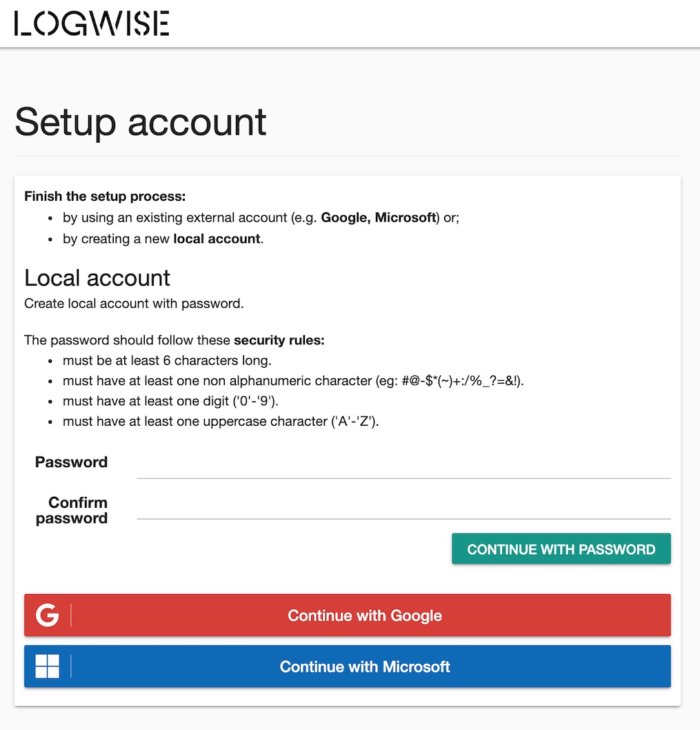Click the uppercase character rule line
700x730 pixels.
click(221, 422)
